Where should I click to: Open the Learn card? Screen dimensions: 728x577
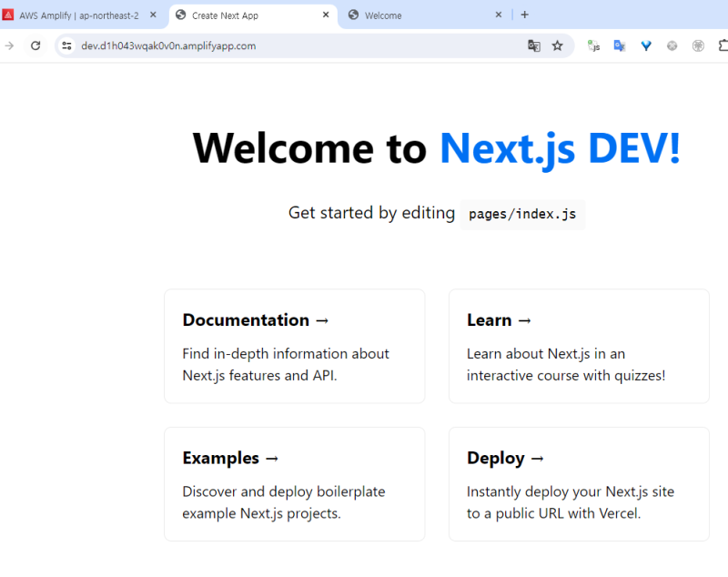579,346
